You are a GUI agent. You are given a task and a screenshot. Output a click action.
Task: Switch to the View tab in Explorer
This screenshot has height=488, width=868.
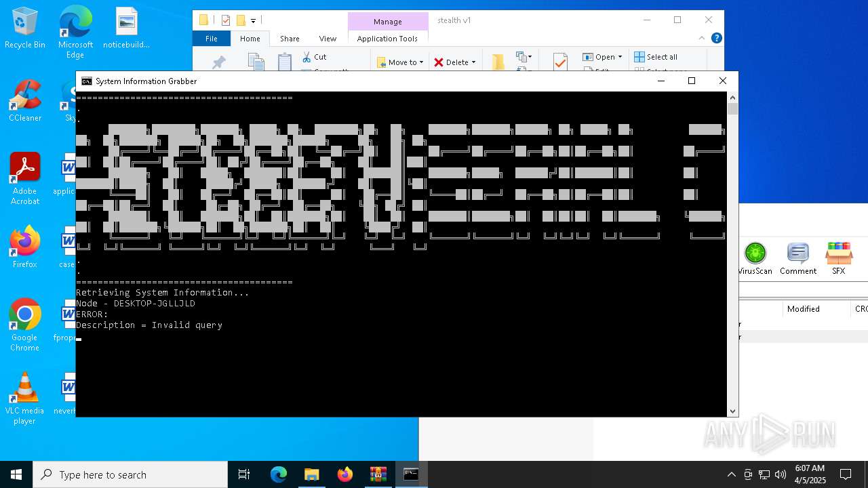pyautogui.click(x=328, y=39)
